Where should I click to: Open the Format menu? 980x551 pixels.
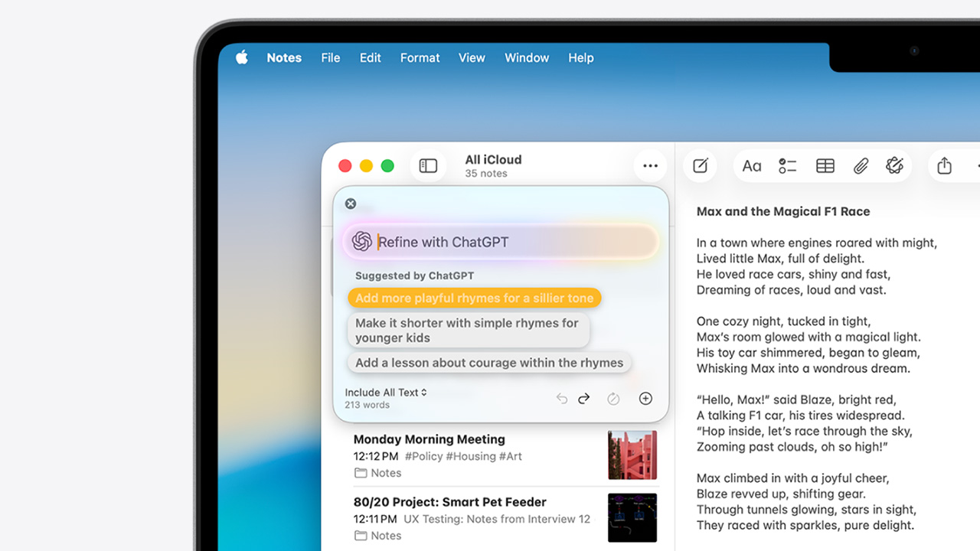(x=420, y=58)
